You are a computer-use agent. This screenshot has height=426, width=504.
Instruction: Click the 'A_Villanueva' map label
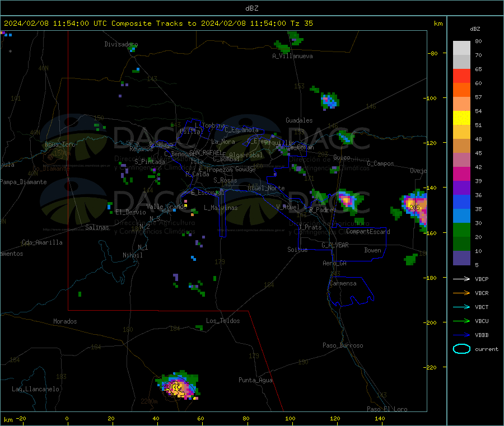(292, 56)
